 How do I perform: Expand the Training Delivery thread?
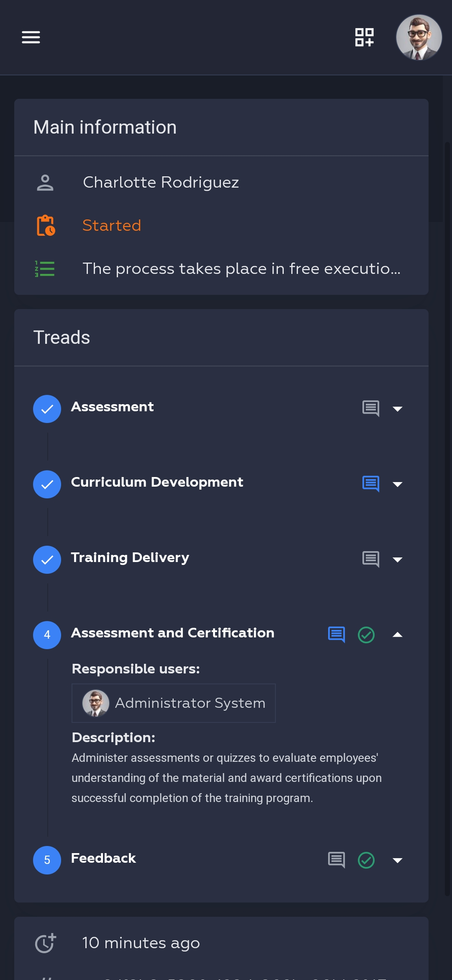tap(398, 560)
